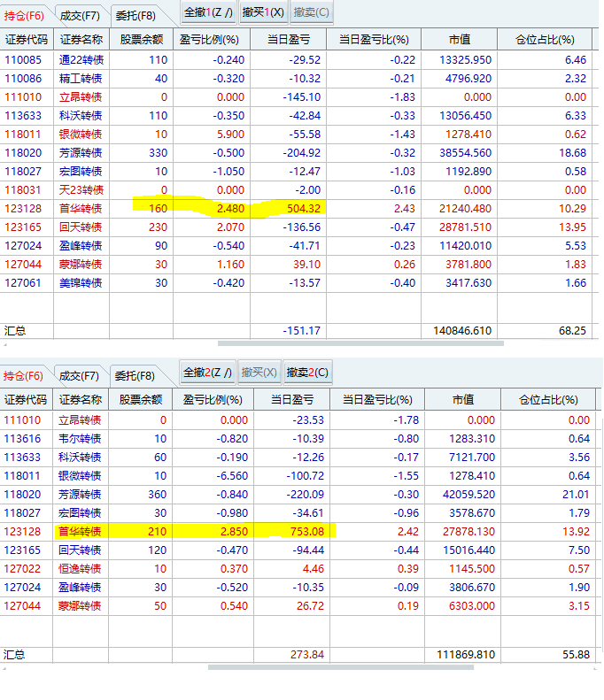Select the 通22转债 row

tap(81, 59)
